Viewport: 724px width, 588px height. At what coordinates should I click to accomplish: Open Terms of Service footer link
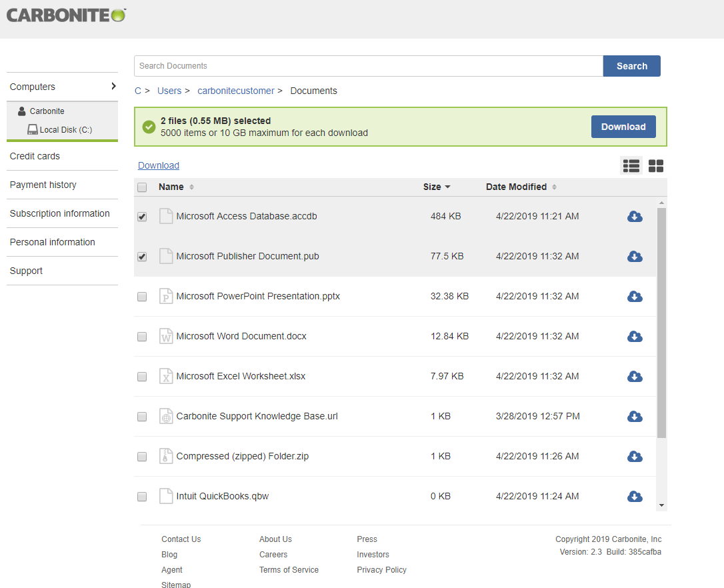(x=289, y=569)
